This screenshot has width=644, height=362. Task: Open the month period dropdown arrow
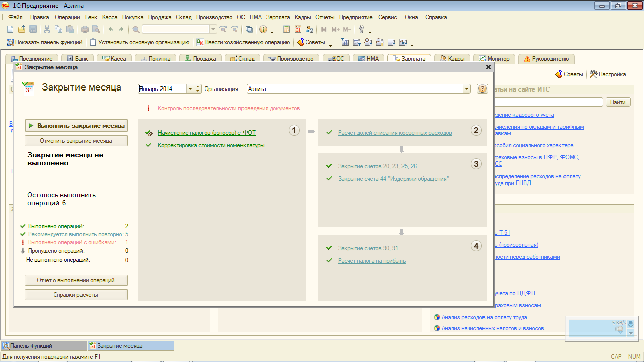tap(190, 89)
